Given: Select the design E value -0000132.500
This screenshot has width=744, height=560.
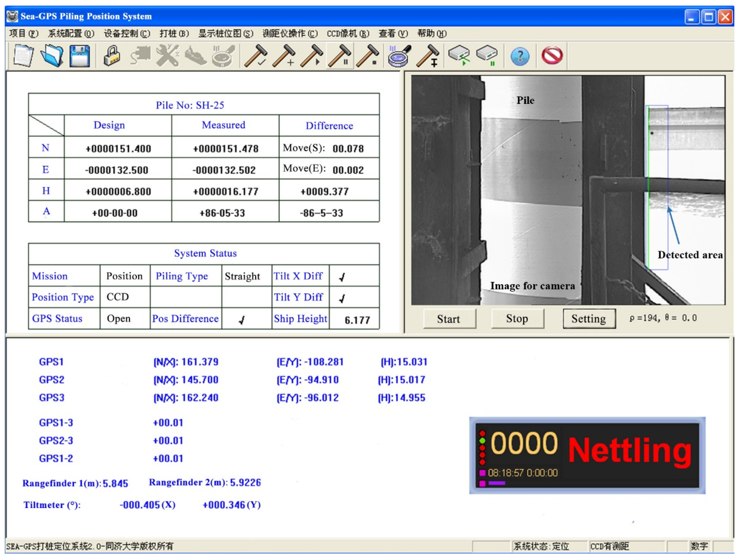Looking at the screenshot, I should (x=117, y=170).
